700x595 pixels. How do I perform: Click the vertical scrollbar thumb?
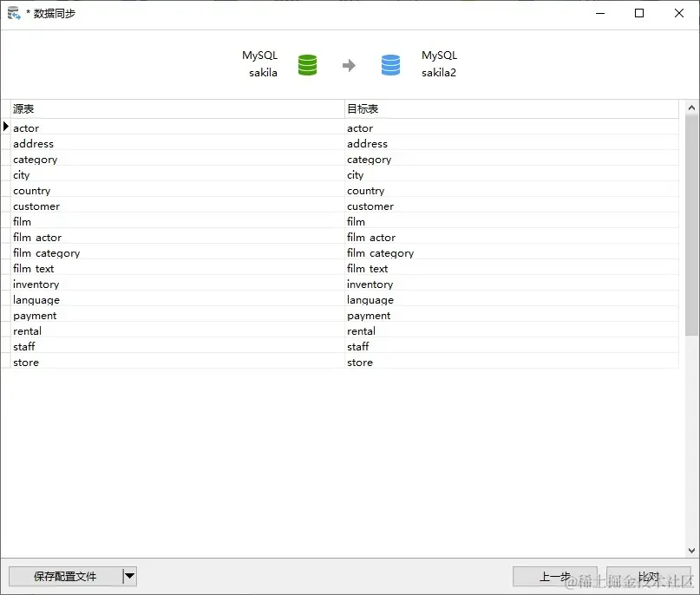coord(691,225)
